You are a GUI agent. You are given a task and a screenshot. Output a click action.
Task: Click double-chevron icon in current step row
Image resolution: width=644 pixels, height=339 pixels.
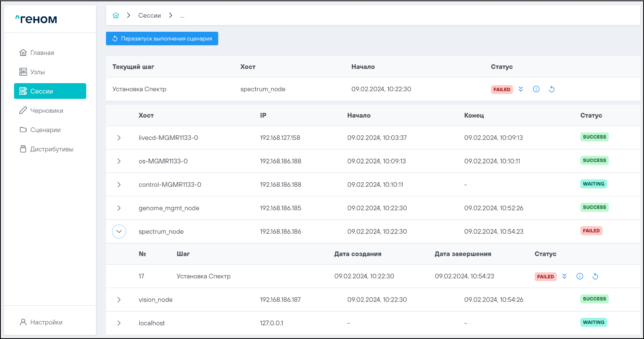pos(521,89)
